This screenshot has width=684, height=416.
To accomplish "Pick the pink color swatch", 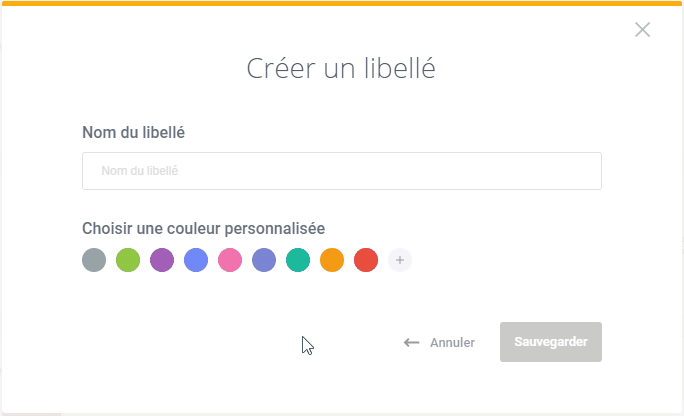I will click(x=230, y=260).
